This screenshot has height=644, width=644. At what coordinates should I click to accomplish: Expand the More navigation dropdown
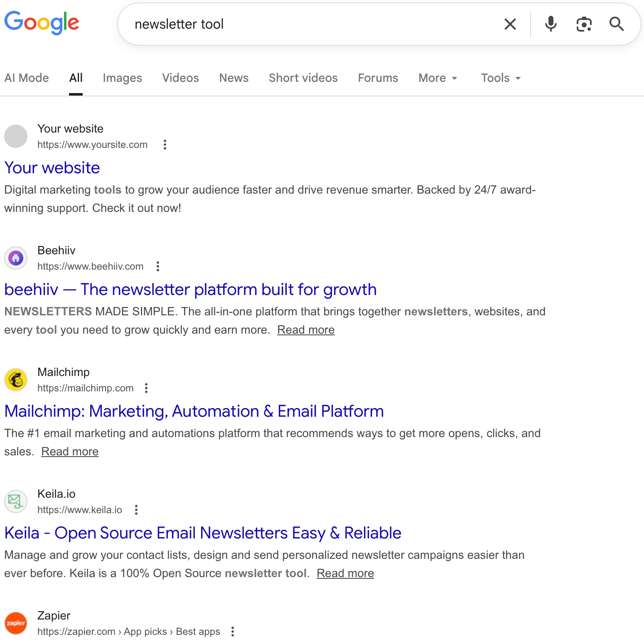tap(438, 78)
